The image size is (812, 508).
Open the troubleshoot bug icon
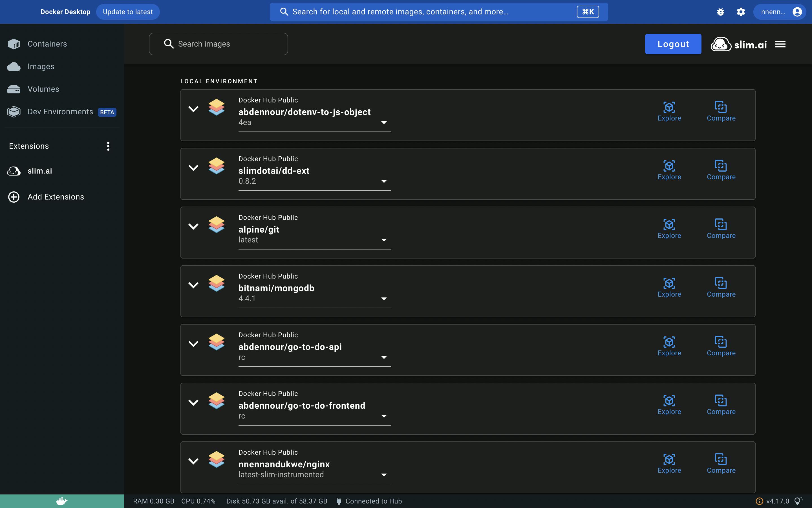720,12
